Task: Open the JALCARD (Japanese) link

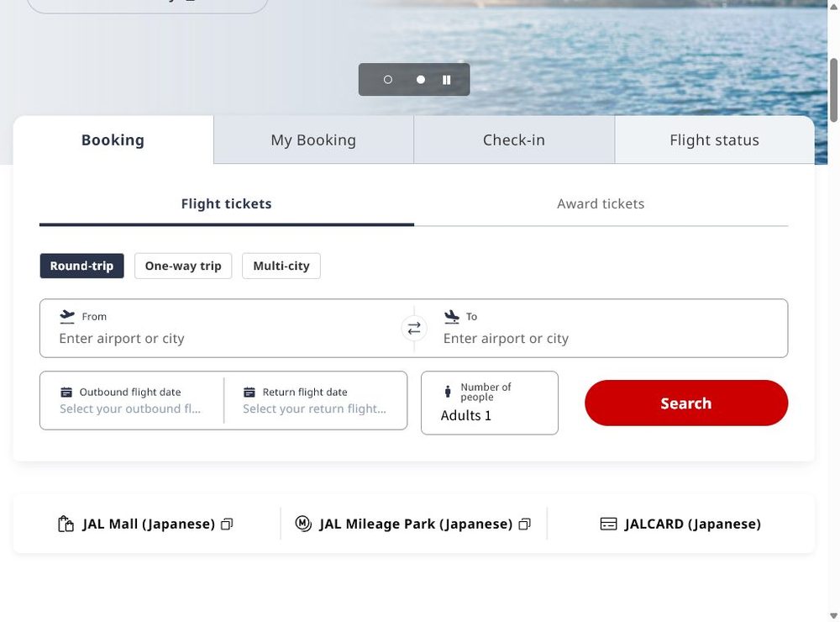Action: [680, 524]
